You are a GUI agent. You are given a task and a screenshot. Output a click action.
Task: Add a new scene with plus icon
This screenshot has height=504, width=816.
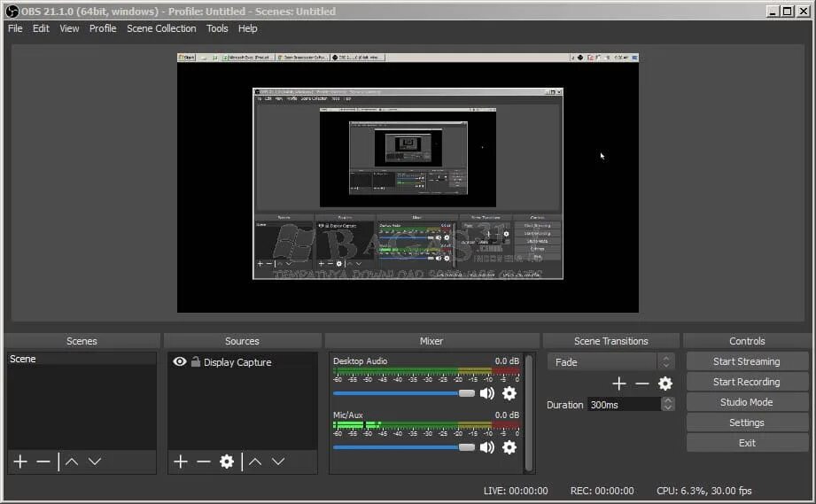pos(20,461)
